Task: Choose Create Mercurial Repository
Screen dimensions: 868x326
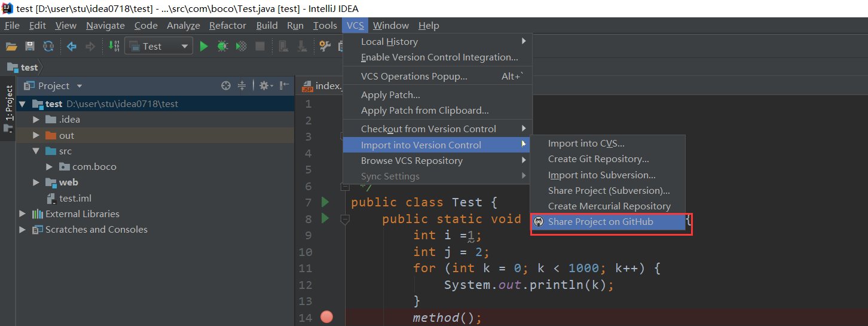Action: [x=608, y=206]
